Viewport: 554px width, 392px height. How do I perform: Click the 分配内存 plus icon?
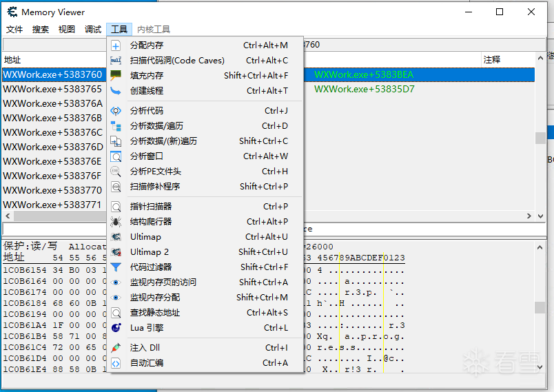[116, 45]
